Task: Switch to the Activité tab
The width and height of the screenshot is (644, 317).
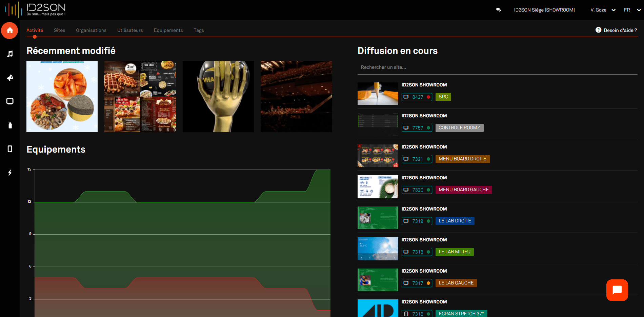Action: coord(35,30)
